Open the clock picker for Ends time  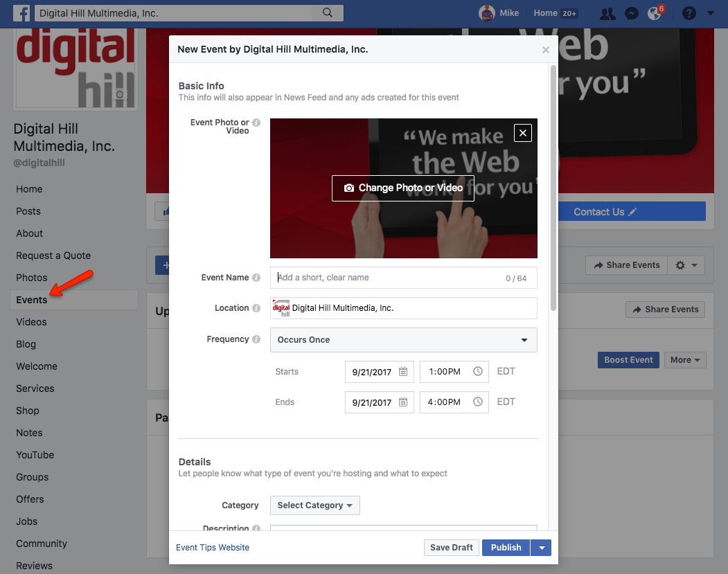tap(478, 402)
